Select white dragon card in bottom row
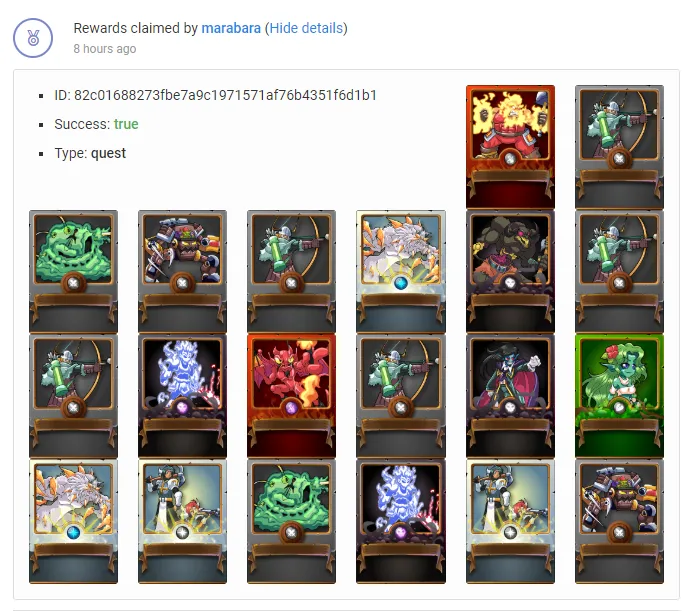Image resolution: width=691 pixels, height=611 pixels. click(x=73, y=521)
